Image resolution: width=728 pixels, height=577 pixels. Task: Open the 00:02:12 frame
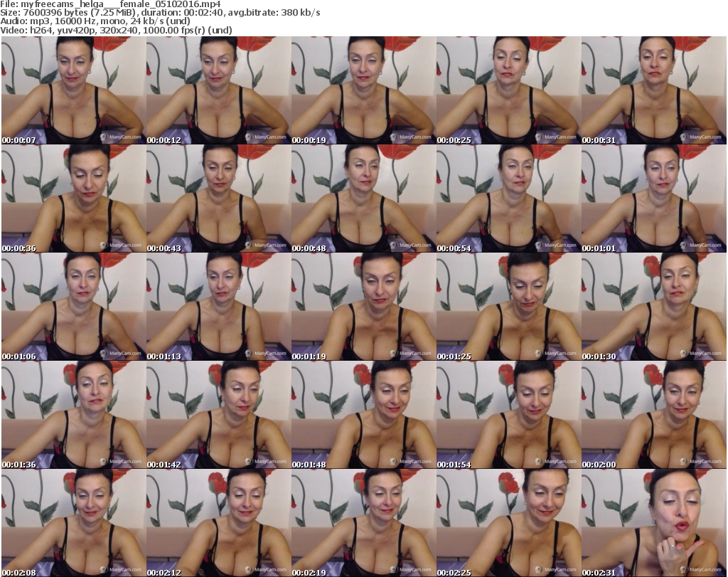pos(218,522)
